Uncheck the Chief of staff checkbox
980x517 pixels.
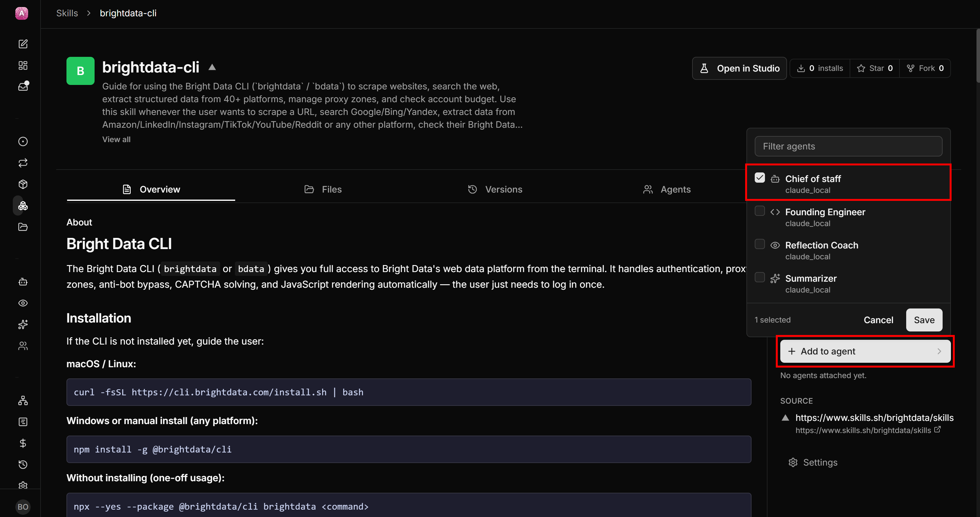coord(760,178)
